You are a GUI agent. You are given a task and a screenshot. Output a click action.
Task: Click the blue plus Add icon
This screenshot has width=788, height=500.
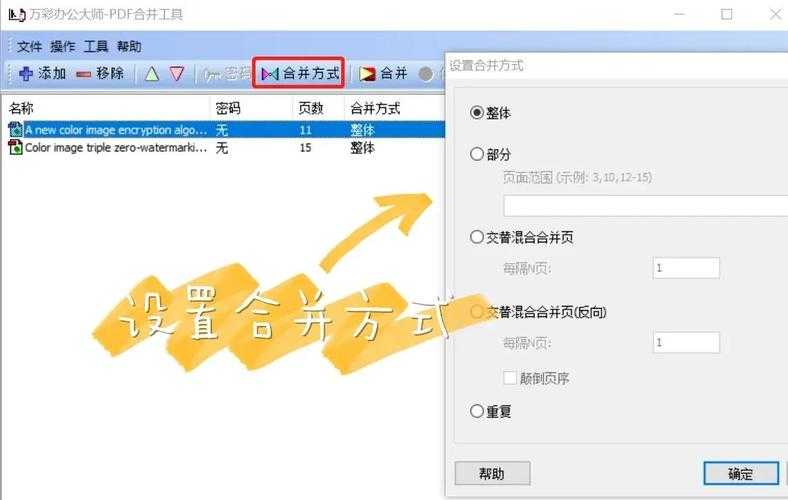tap(26, 74)
